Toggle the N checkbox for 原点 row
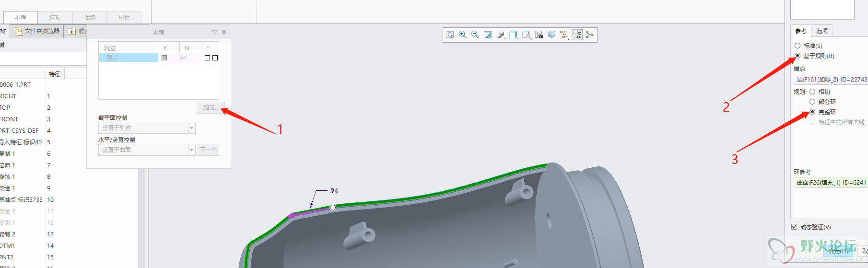The width and height of the screenshot is (868, 268). [184, 58]
